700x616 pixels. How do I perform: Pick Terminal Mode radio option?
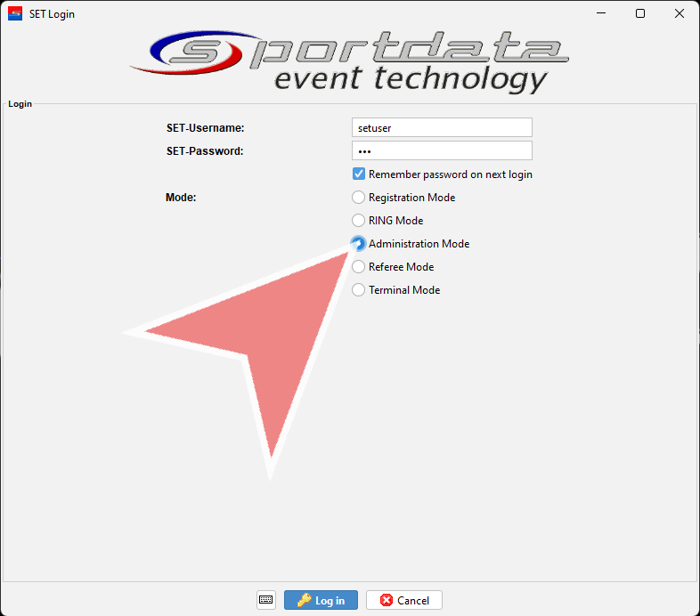click(359, 290)
